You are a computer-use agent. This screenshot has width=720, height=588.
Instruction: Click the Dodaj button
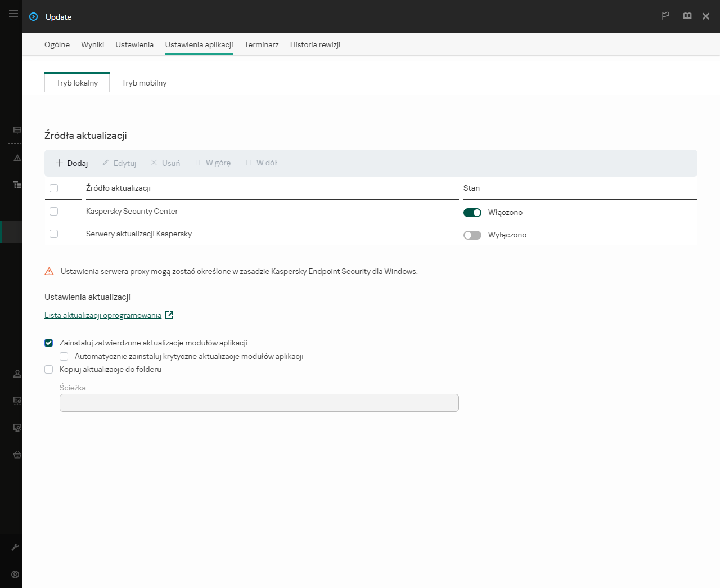point(72,163)
